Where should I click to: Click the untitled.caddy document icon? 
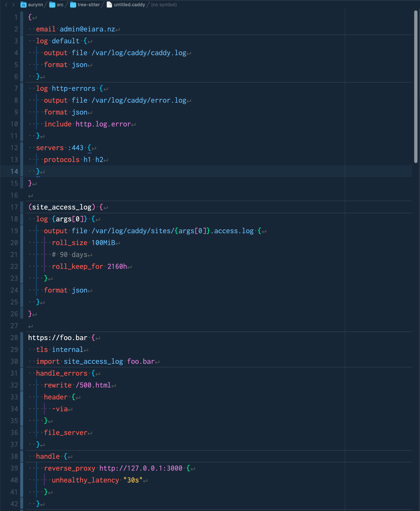click(x=109, y=5)
